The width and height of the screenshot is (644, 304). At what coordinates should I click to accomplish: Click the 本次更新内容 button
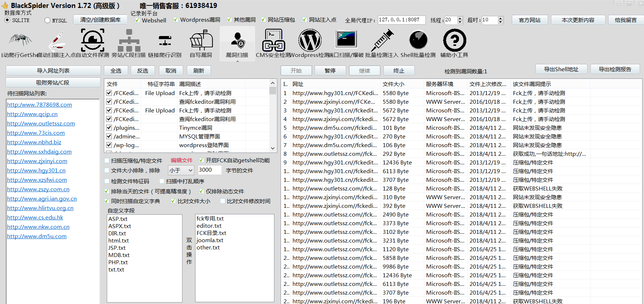tap(578, 20)
